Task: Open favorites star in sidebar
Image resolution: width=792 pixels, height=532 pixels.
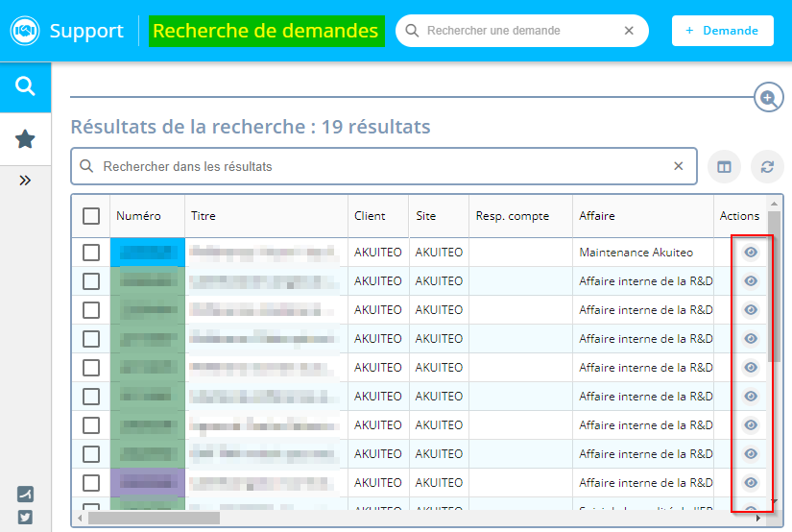Action: point(25,140)
